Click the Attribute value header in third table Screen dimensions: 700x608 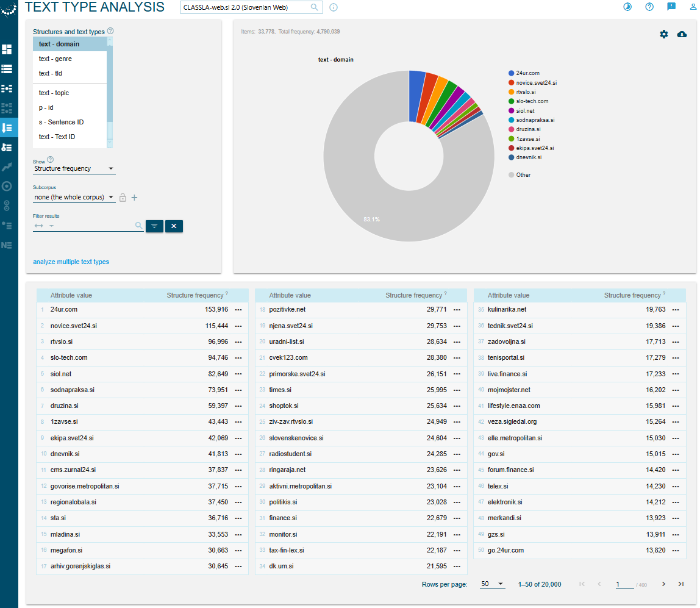(509, 296)
